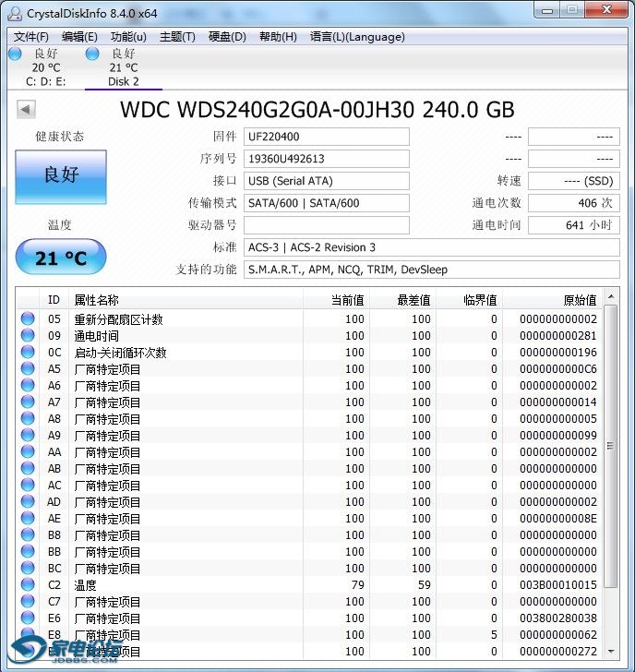Click the scrollbar down arrow in attribute list
Image resolution: width=635 pixels, height=672 pixels.
point(611,652)
